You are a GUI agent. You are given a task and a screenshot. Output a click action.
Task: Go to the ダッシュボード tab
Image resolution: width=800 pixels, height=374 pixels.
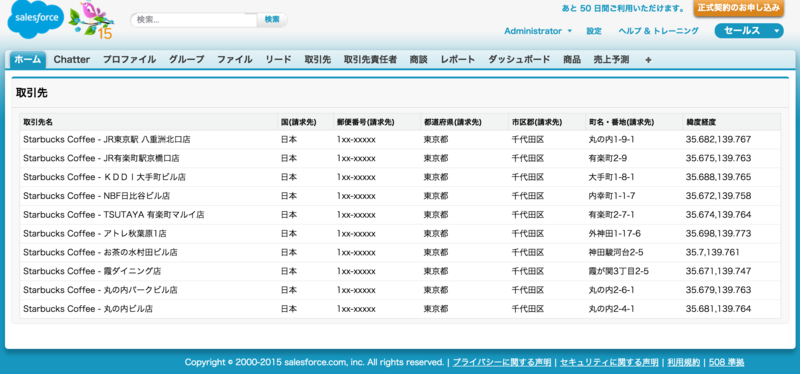pyautogui.click(x=519, y=60)
